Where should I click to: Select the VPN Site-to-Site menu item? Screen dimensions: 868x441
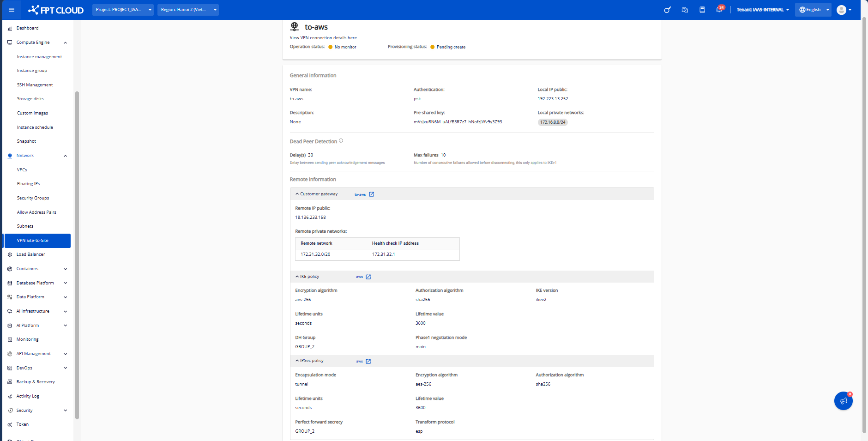[x=37, y=241]
